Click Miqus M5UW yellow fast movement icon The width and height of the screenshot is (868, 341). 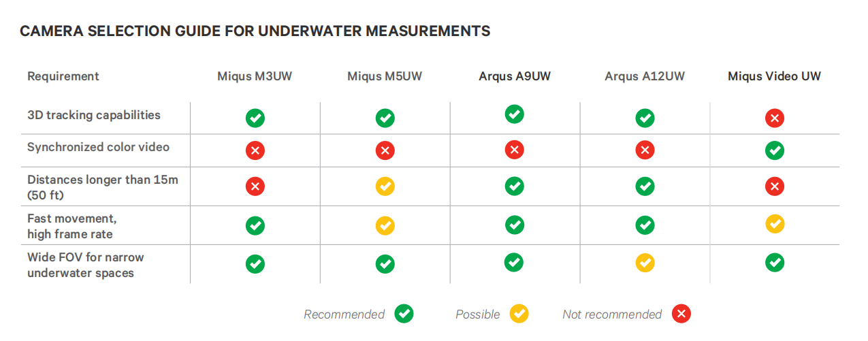pos(385,225)
